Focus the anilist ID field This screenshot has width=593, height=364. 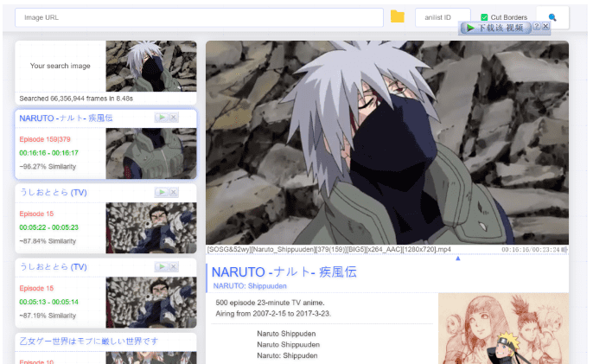[443, 17]
